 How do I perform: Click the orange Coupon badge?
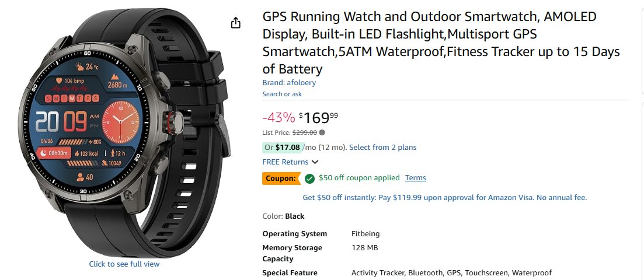click(280, 178)
